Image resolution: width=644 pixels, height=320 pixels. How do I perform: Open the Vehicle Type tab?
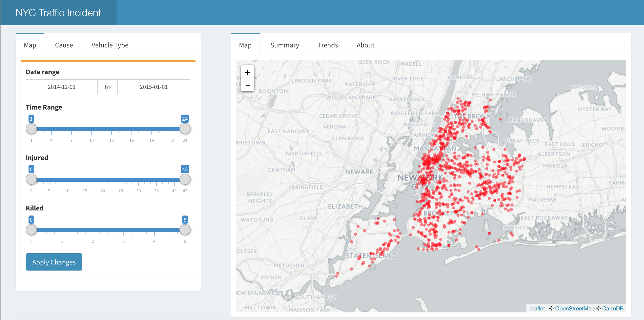tap(110, 45)
